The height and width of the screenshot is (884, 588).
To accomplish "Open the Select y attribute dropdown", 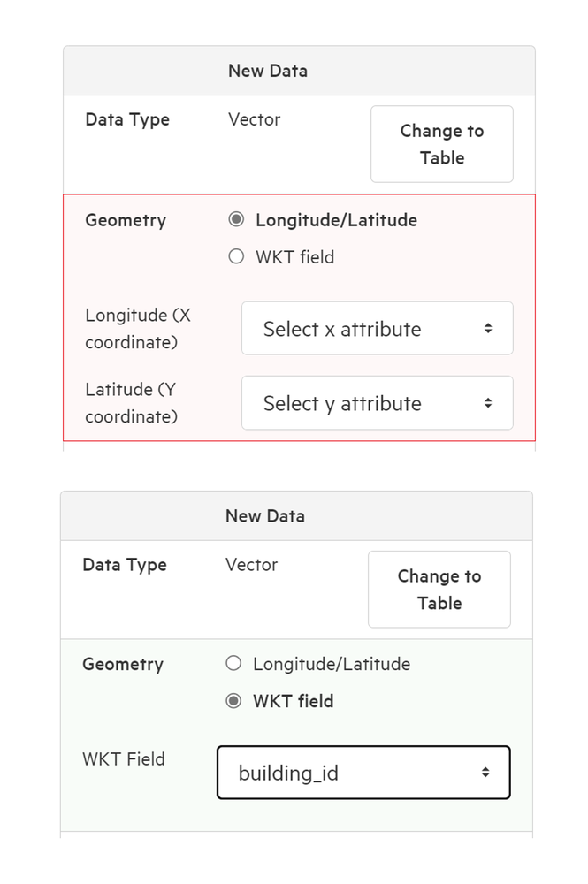I will coord(377,402).
